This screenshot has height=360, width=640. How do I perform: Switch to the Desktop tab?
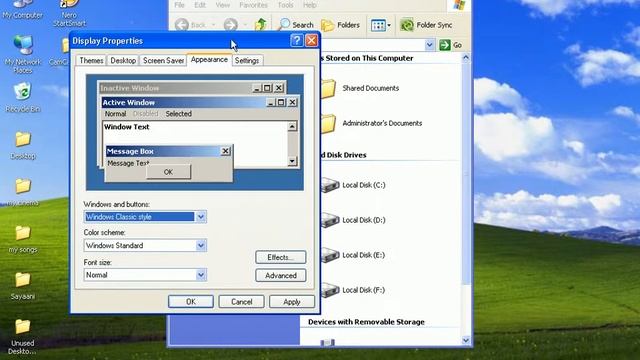click(123, 60)
